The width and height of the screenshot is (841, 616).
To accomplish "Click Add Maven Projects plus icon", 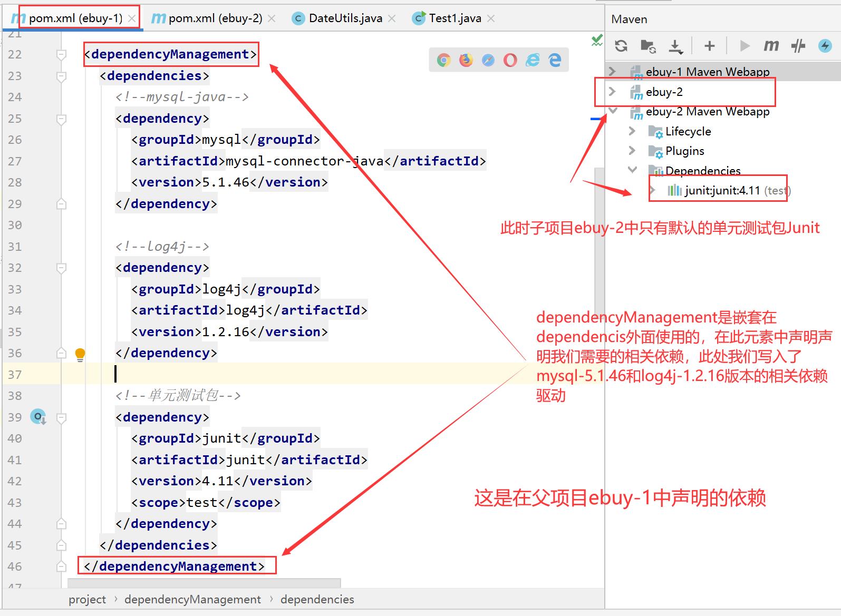I will pos(710,46).
